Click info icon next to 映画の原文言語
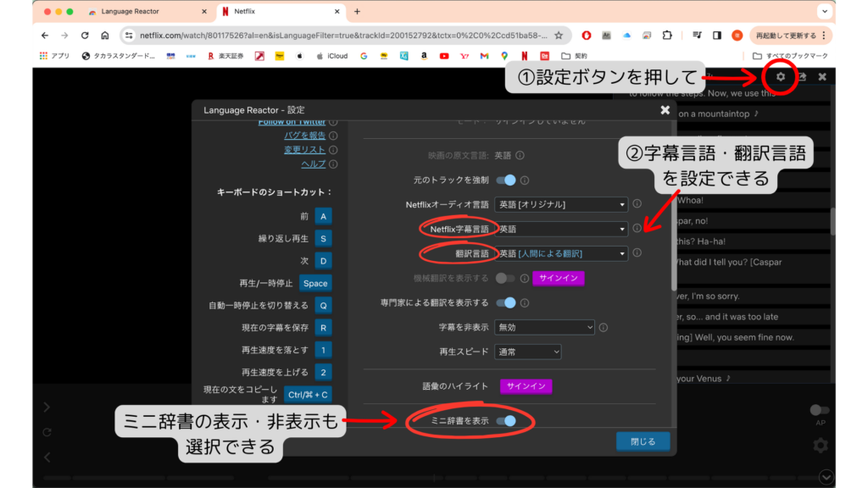Image resolution: width=868 pixels, height=488 pixels. 520,156
